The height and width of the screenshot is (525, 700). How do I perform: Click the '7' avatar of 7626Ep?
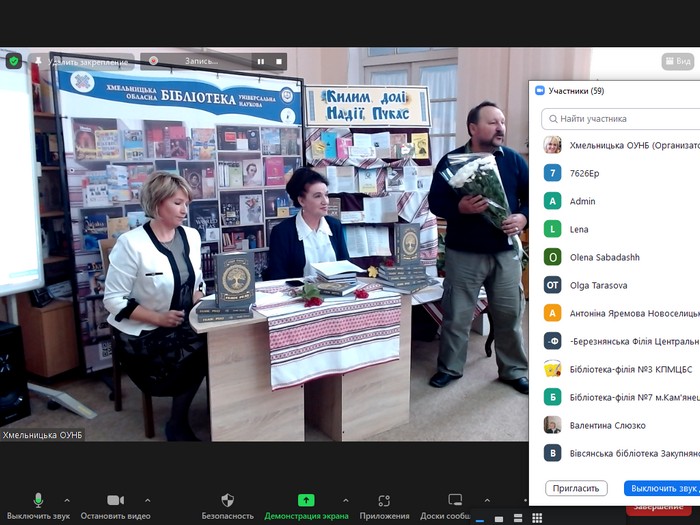tap(552, 173)
